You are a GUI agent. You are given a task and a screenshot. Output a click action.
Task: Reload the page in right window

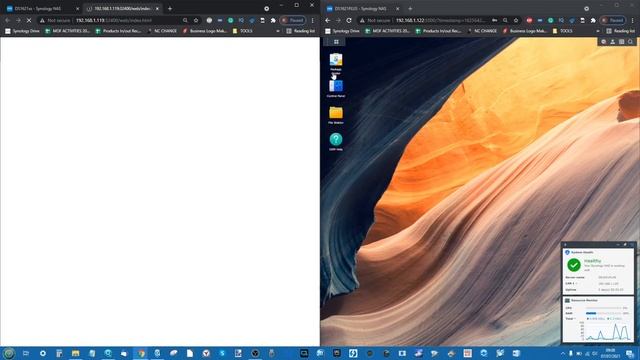pyautogui.click(x=349, y=20)
